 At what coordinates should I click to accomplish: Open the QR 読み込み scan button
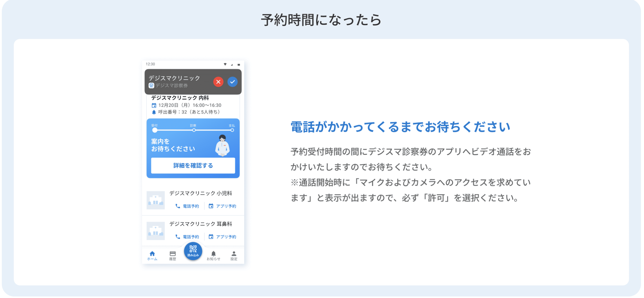tap(193, 251)
